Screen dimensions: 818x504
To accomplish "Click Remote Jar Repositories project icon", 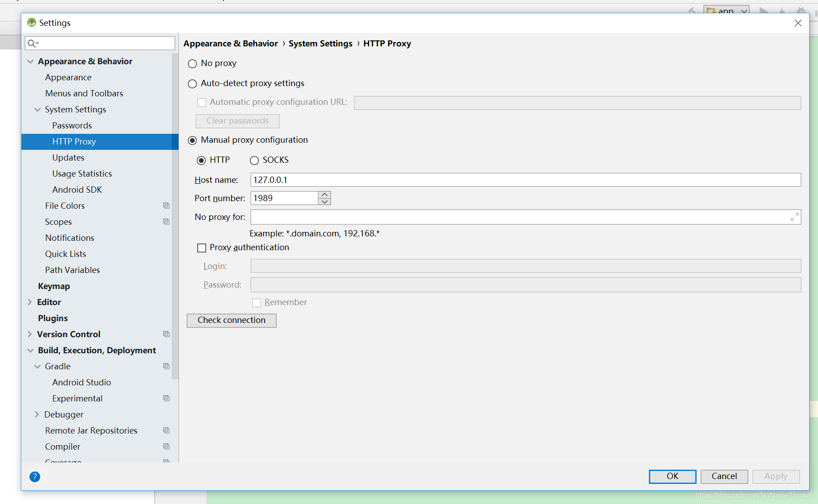I will (x=166, y=430).
